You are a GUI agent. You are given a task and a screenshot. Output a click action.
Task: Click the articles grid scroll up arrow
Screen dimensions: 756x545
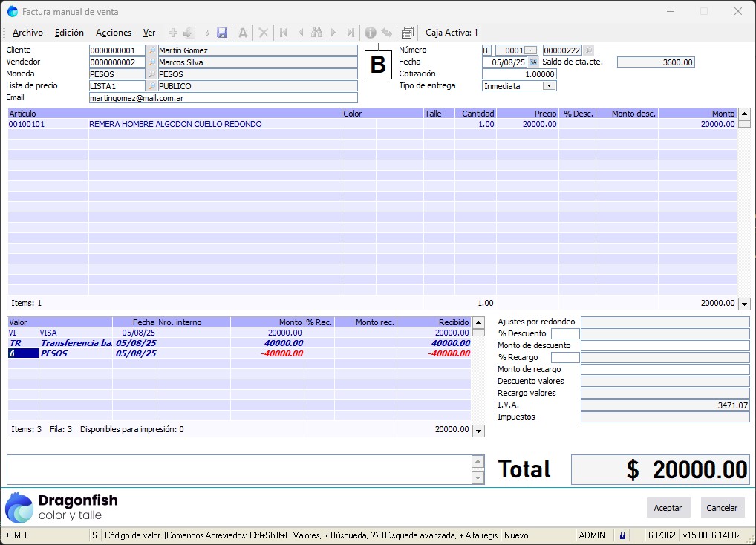point(744,114)
